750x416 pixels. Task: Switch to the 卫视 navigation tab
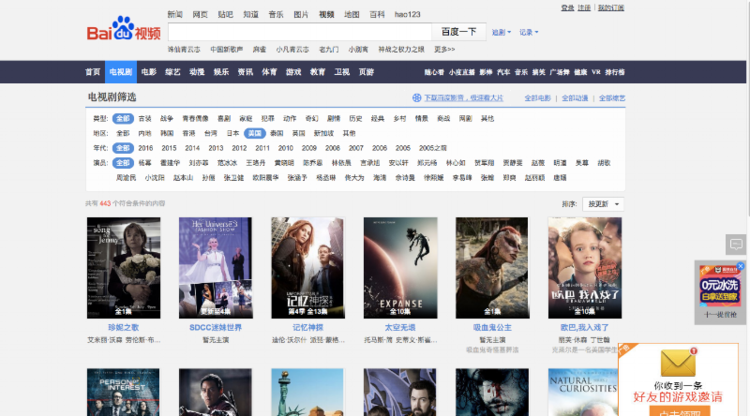pos(342,72)
